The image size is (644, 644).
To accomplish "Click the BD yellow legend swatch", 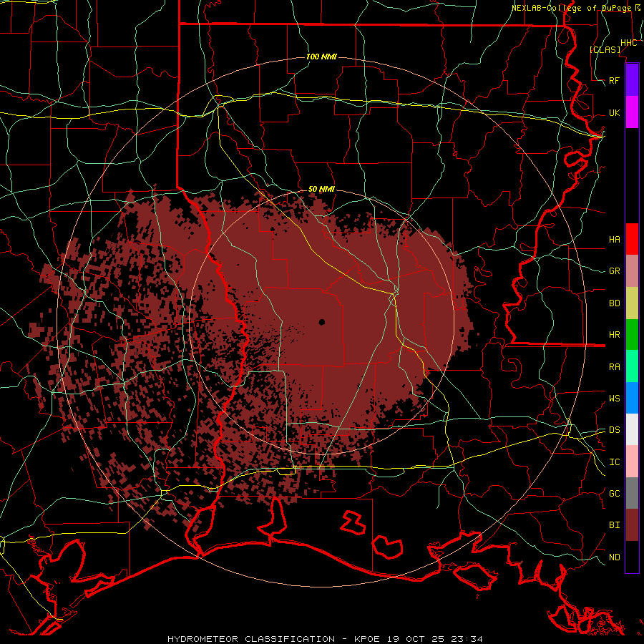I will coord(632,303).
